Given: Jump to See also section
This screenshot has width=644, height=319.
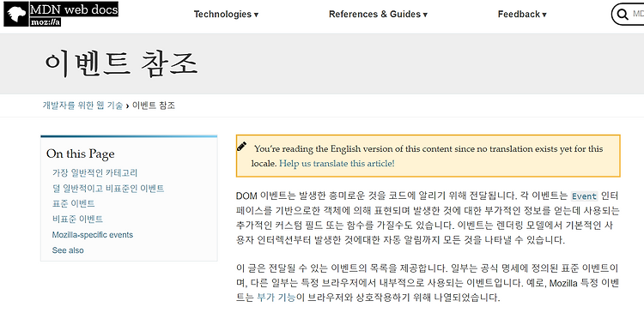Looking at the screenshot, I should click(x=68, y=250).
